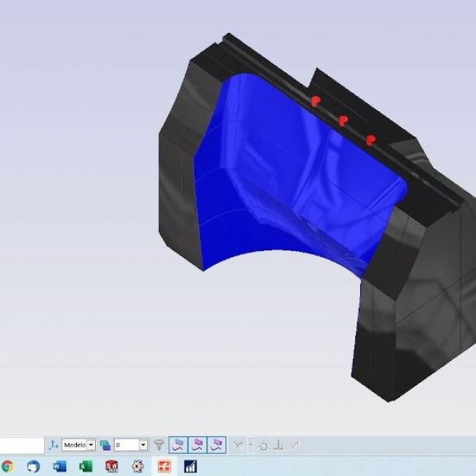476x476 pixels.
Task: Toggle the first surface snap button
Action: point(178,445)
